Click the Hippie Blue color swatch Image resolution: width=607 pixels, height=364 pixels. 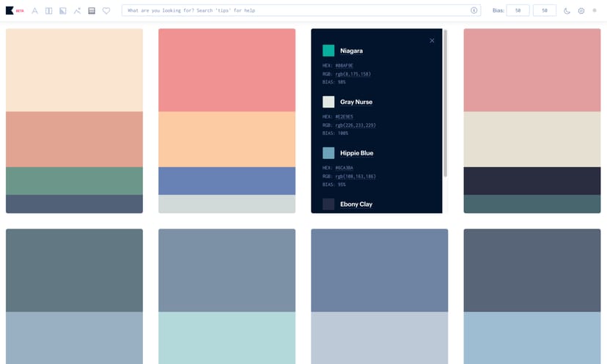point(328,153)
